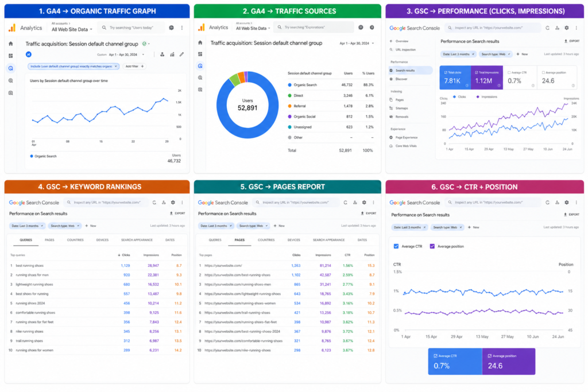This screenshot has height=392, width=588.
Task: Open Search type: Web chip in panel 4
Action: coord(64,226)
